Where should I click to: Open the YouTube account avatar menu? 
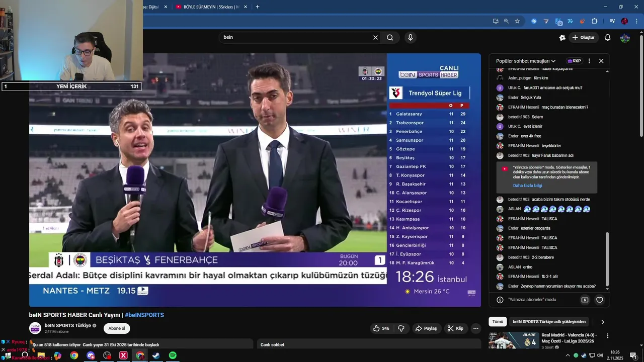625,37
